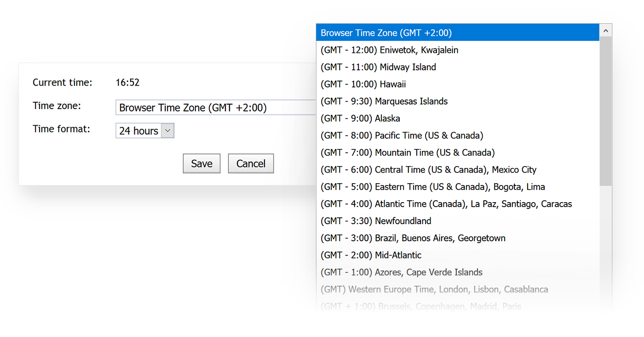Choose Central Time, Mexico City option

click(x=428, y=169)
